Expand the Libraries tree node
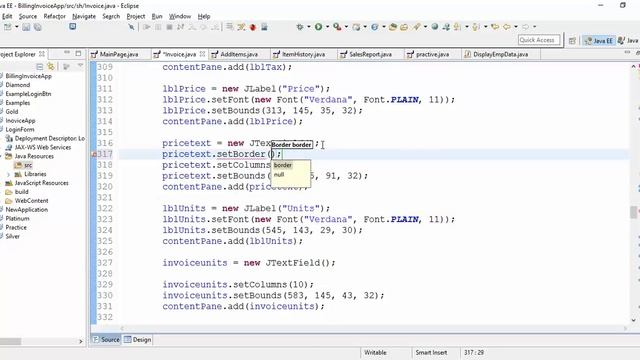Screen dimensions: 640x360 pyautogui.click(x=9, y=174)
